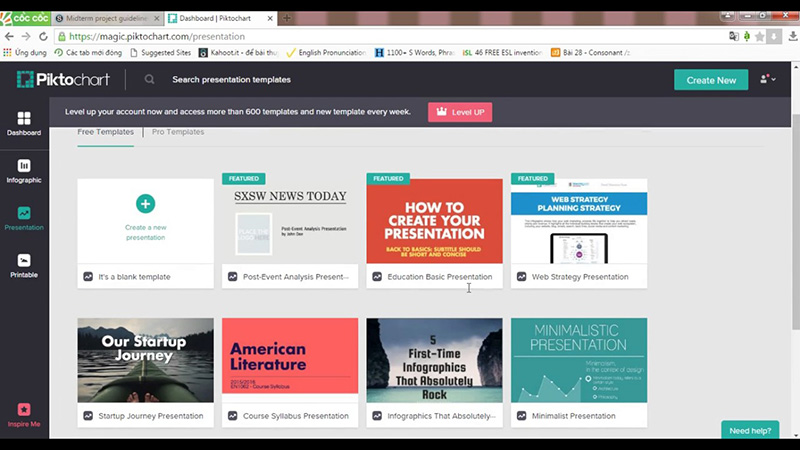
Task: Open the 1100+ S Words bookmark
Action: pos(415,53)
